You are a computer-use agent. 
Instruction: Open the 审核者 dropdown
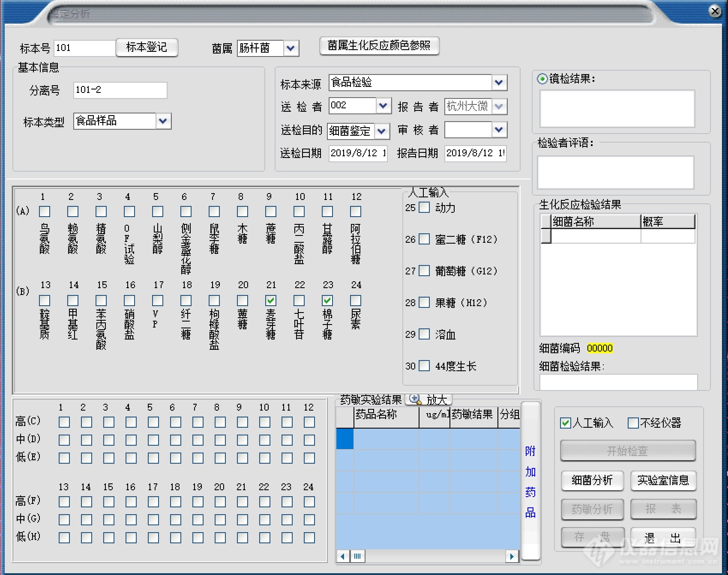coord(499,129)
